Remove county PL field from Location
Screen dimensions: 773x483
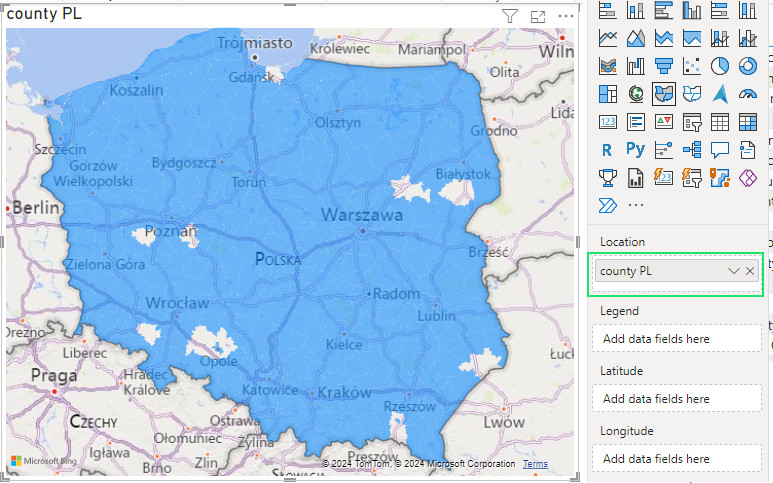pyautogui.click(x=750, y=271)
